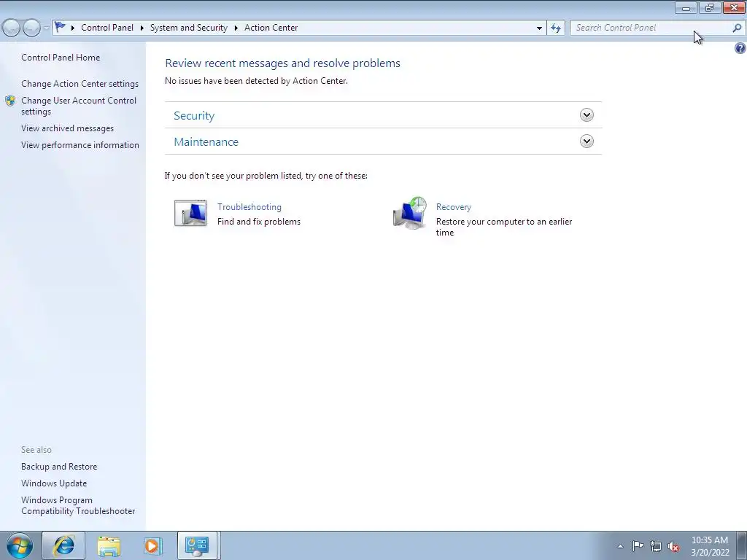Select Control Panel taskbar button
This screenshot has width=747, height=560.
pyautogui.click(x=197, y=545)
